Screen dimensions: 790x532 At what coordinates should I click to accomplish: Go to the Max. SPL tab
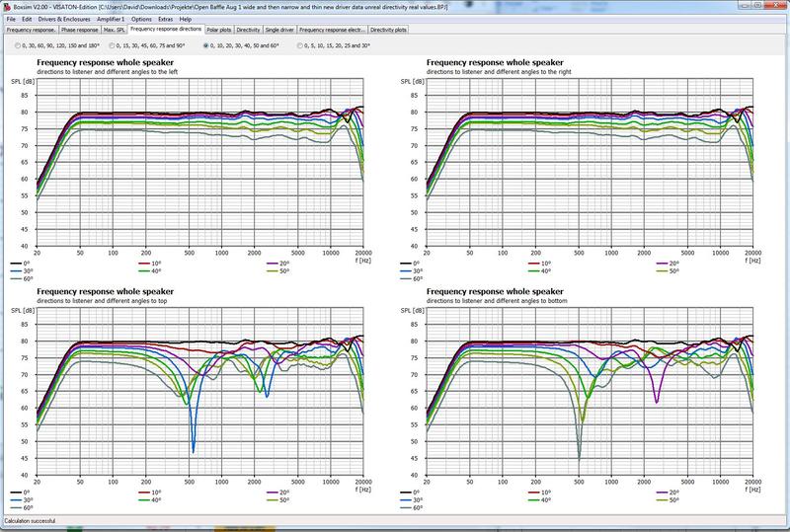(x=116, y=30)
